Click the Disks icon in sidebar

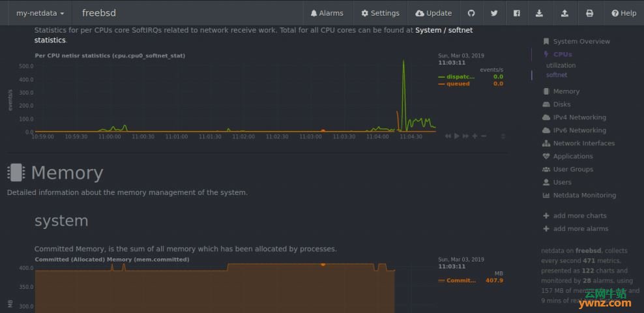(546, 104)
